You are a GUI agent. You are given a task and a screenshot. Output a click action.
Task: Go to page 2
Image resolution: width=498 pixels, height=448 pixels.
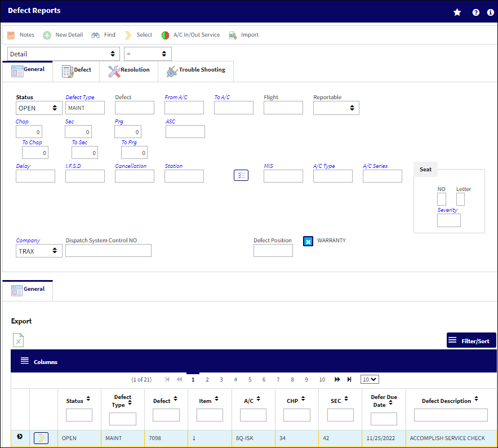click(207, 379)
